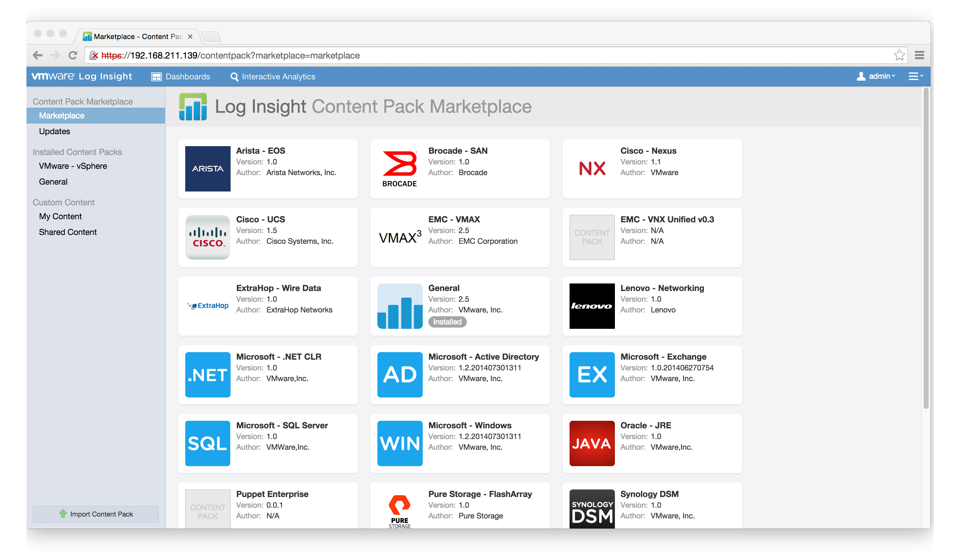
Task: Click Puppet Enterprise placeholder pack icon
Action: pyautogui.click(x=207, y=509)
